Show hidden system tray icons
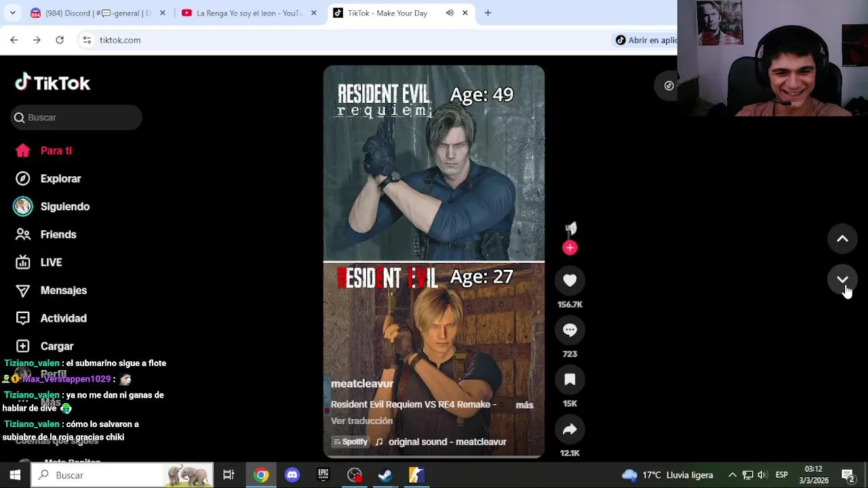Viewport: 868px width, 488px height. [x=732, y=475]
